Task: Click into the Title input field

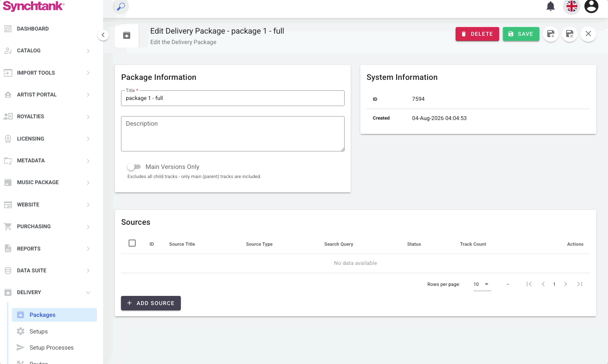Action: click(x=233, y=98)
